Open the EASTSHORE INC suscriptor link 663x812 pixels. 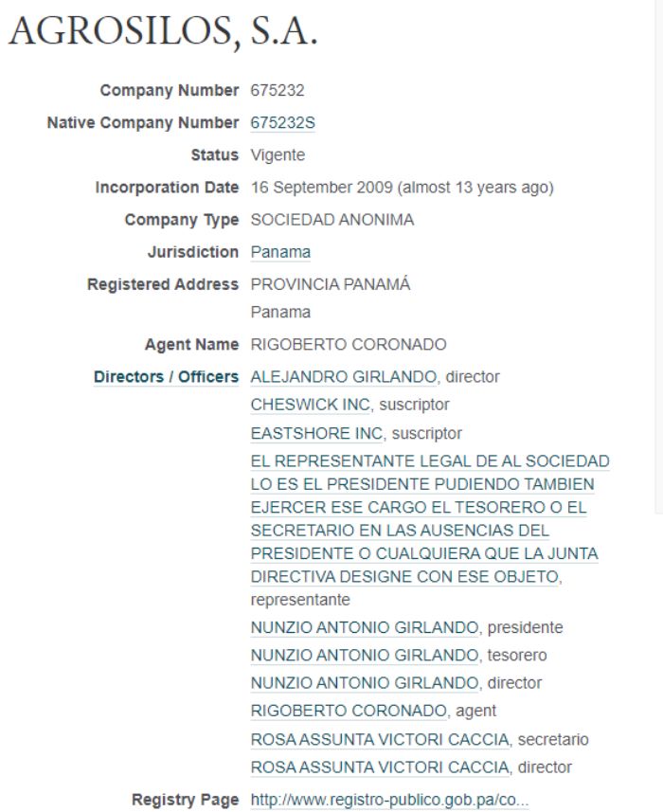(x=316, y=433)
